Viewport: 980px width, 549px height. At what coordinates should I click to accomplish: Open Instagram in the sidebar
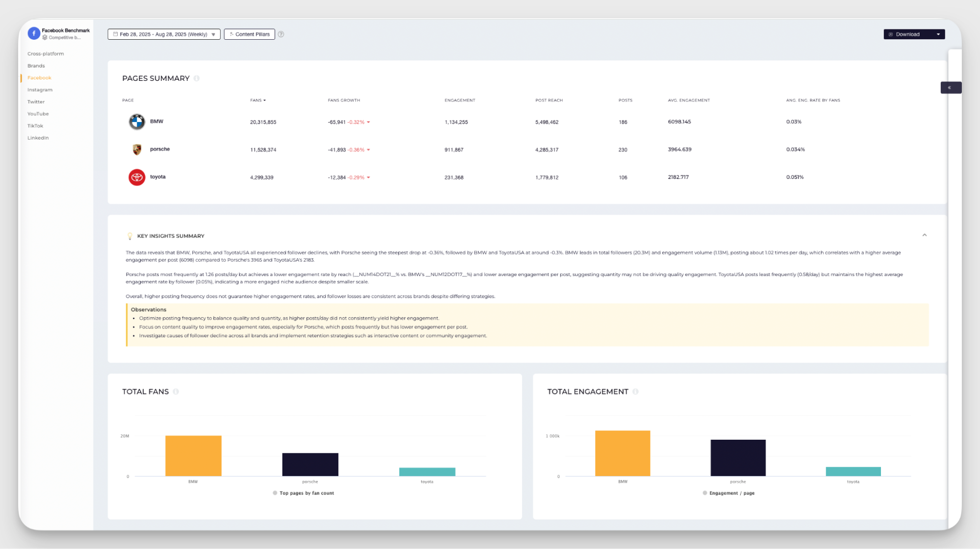(x=40, y=90)
